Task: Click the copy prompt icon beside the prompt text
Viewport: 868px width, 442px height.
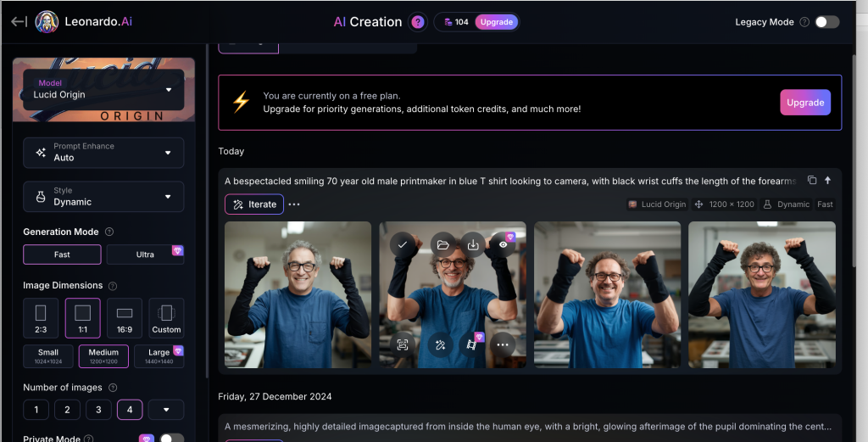Action: (x=811, y=181)
